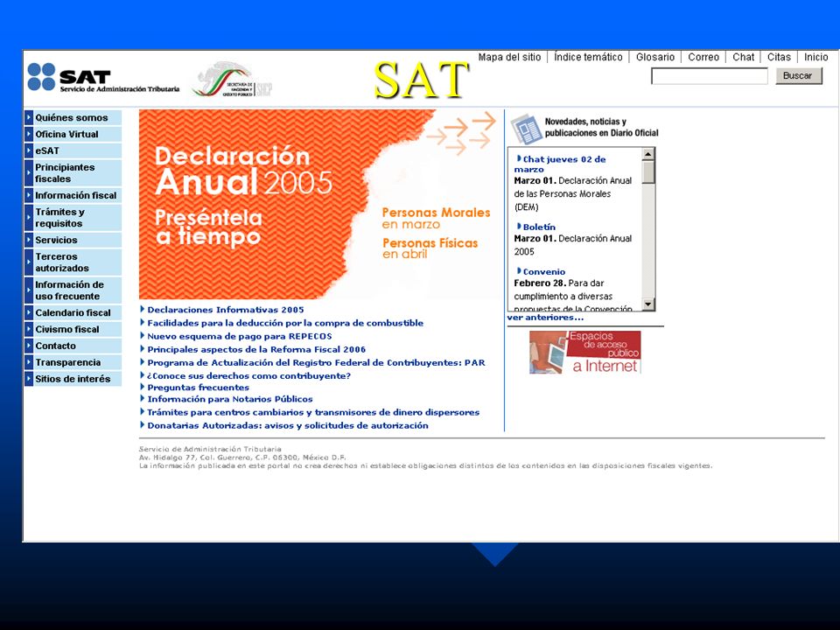Click the SHCP Hacienda emblem logo

point(232,80)
